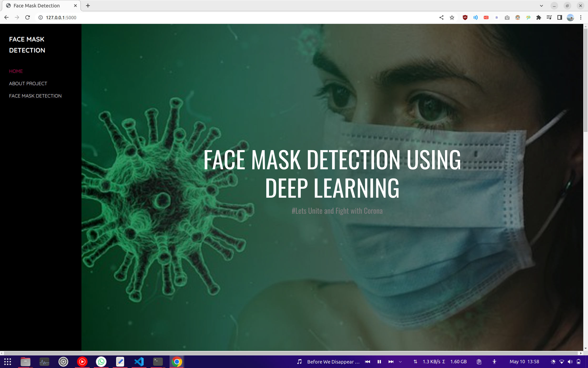The width and height of the screenshot is (588, 368).
Task: Launch Visual Studio Code from the taskbar
Action: click(x=139, y=361)
